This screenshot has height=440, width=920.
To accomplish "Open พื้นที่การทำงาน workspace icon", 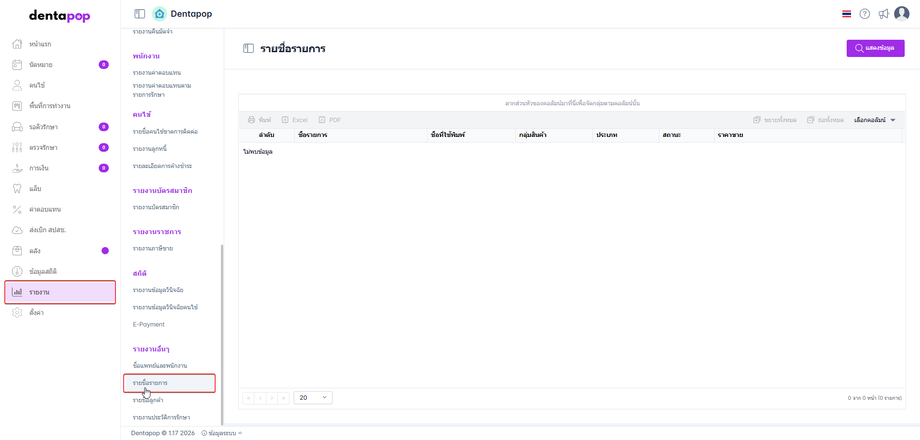I will (x=17, y=106).
